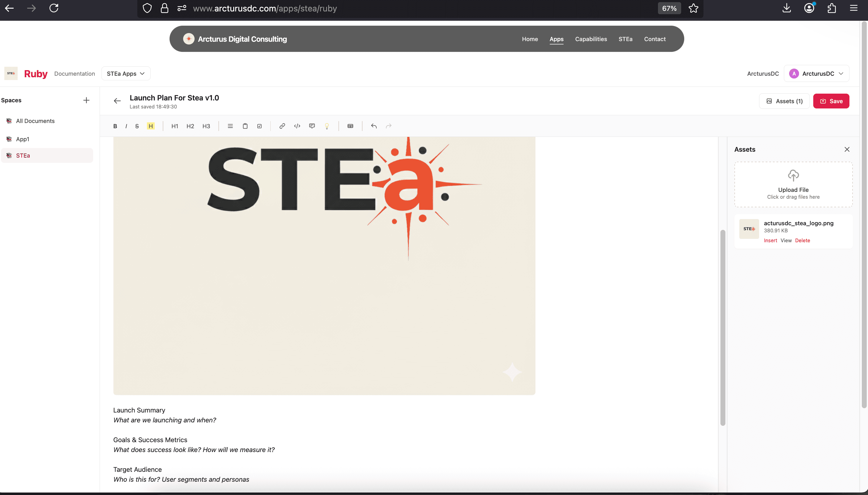Click the acturusdc_stea_logo.png asset thumbnail
Viewport: 868px width, 495px height.
pyautogui.click(x=749, y=229)
